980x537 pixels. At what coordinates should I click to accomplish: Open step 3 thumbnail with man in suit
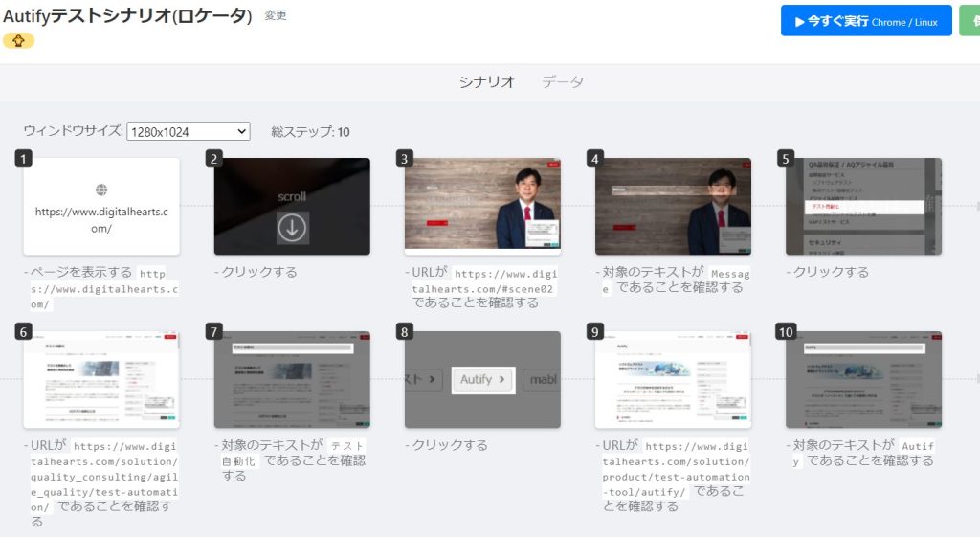pyautogui.click(x=482, y=207)
